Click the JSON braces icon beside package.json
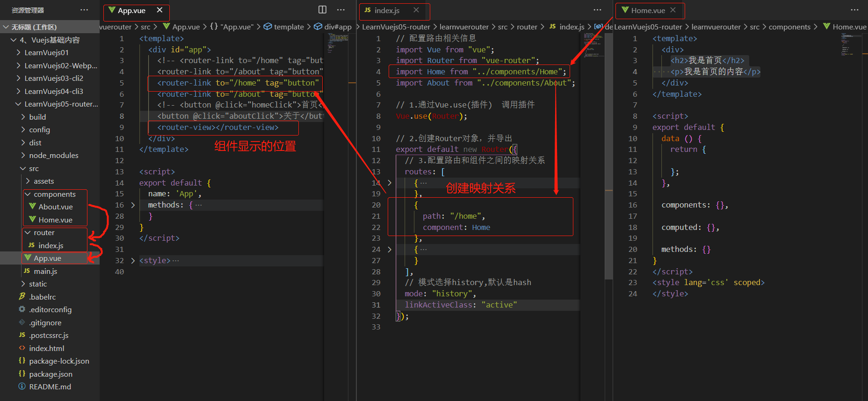This screenshot has width=868, height=401. (22, 374)
